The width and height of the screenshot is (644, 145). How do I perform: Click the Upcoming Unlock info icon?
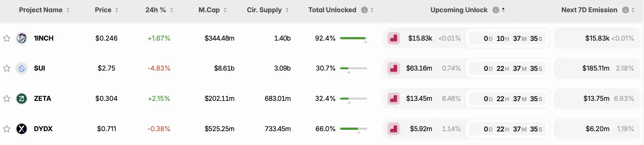pos(496,10)
